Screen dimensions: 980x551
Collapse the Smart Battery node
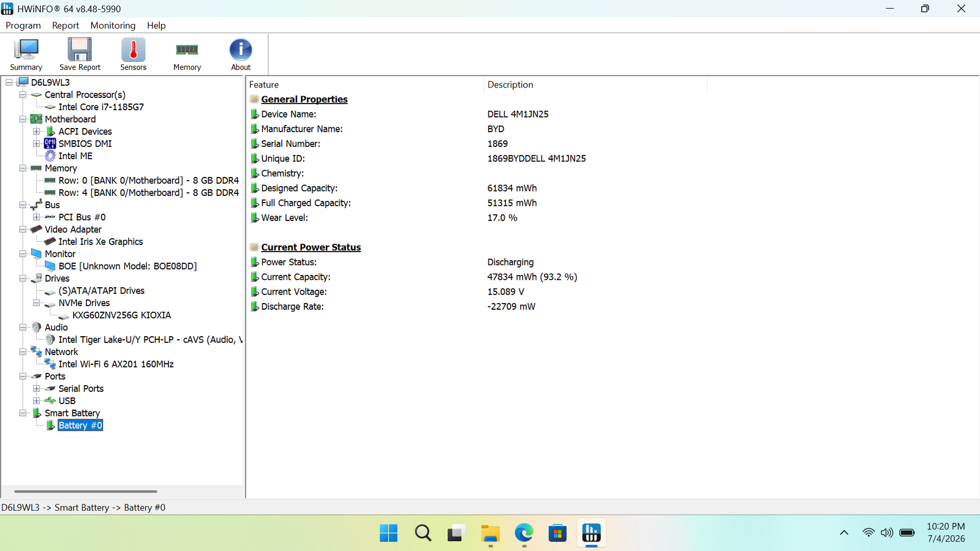click(23, 413)
